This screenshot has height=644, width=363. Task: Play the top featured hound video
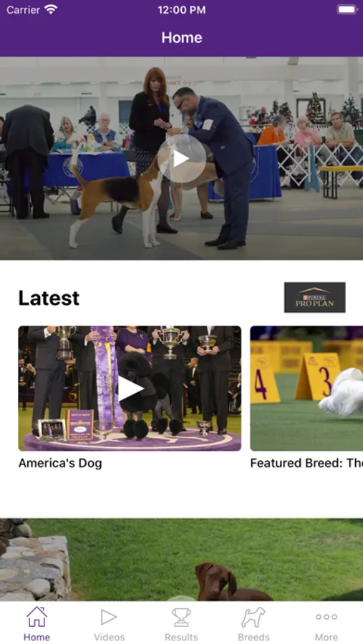click(x=181, y=159)
